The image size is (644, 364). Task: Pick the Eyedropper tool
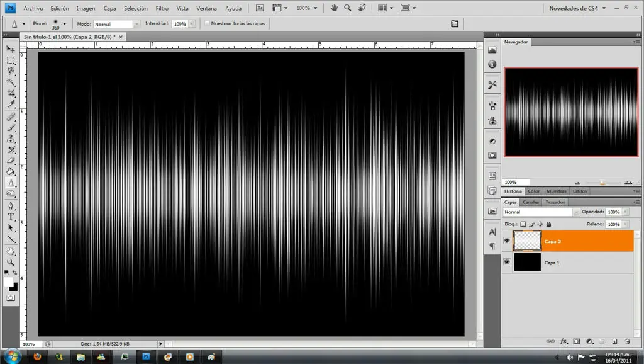coord(11,105)
